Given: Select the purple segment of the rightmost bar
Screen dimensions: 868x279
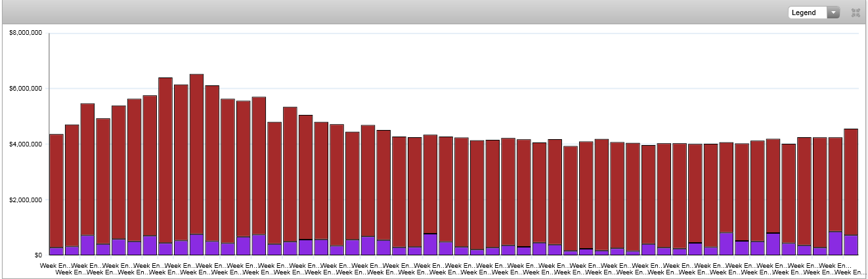Looking at the screenshot, I should [851, 245].
